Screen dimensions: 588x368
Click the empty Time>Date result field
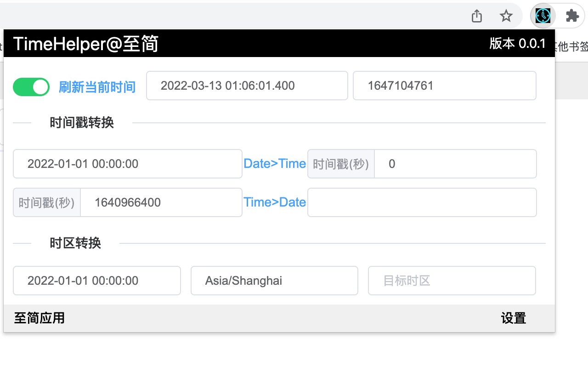(x=422, y=202)
